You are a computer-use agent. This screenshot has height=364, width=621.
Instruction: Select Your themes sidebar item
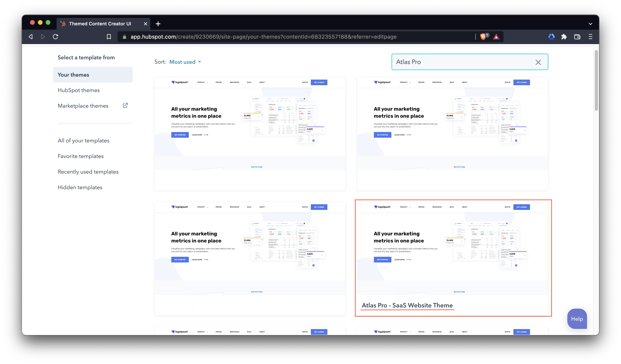[x=93, y=75]
